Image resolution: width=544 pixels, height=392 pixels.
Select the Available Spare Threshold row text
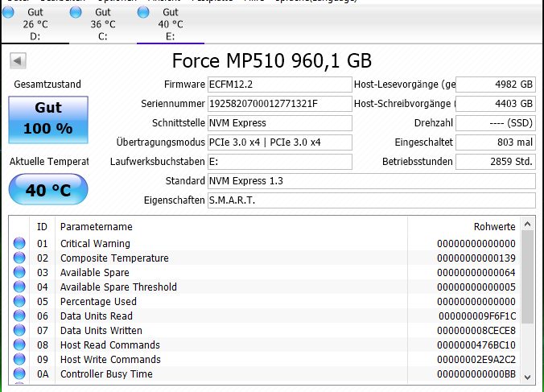click(x=118, y=287)
